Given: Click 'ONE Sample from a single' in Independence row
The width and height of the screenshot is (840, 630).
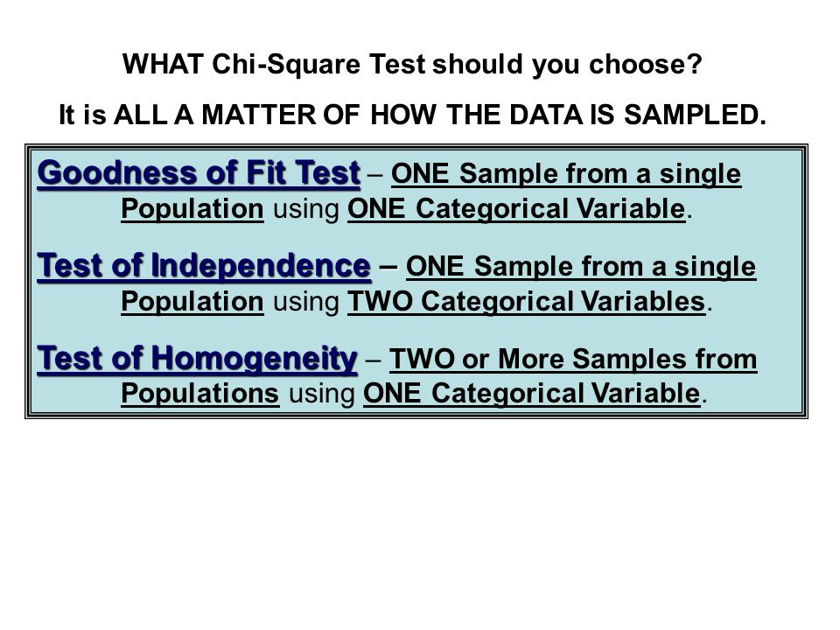Looking at the screenshot, I should click(581, 267).
